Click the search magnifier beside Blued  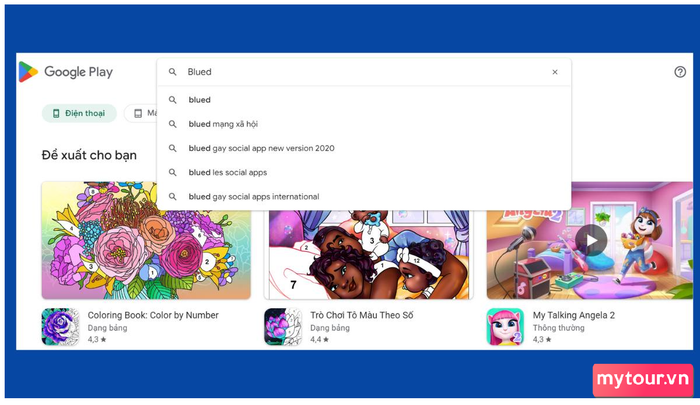[x=172, y=72]
